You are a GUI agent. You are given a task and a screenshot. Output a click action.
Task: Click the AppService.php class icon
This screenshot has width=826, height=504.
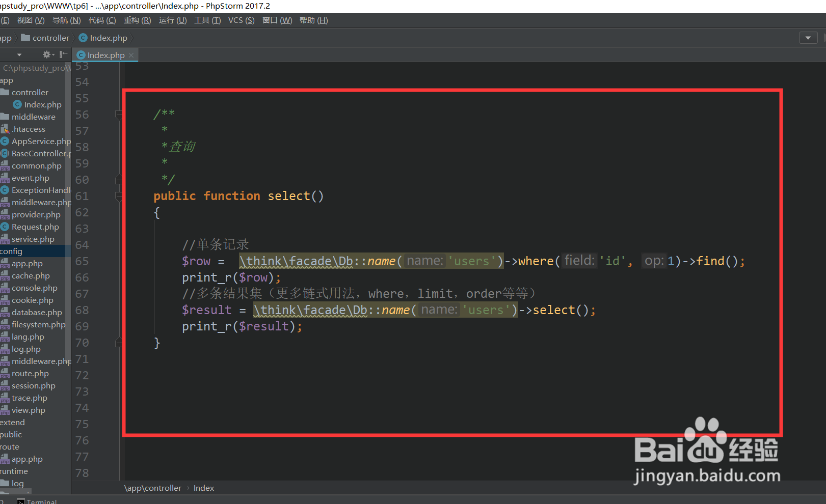click(x=5, y=141)
